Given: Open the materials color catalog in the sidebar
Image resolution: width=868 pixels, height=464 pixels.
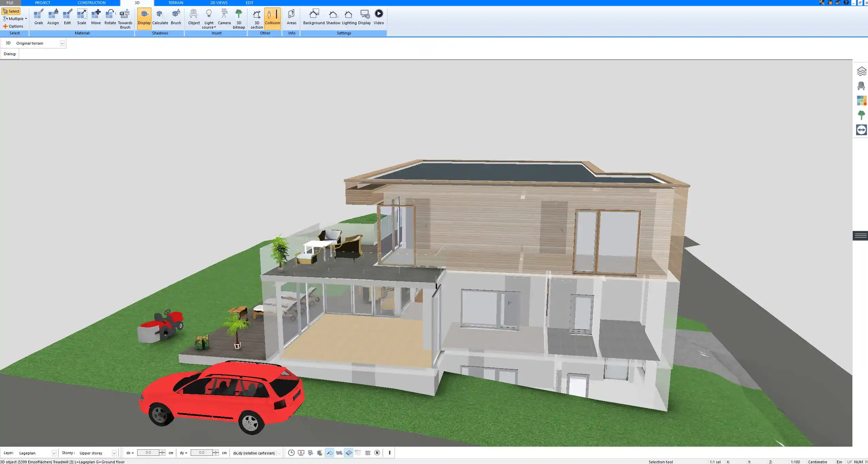Looking at the screenshot, I should pyautogui.click(x=862, y=100).
